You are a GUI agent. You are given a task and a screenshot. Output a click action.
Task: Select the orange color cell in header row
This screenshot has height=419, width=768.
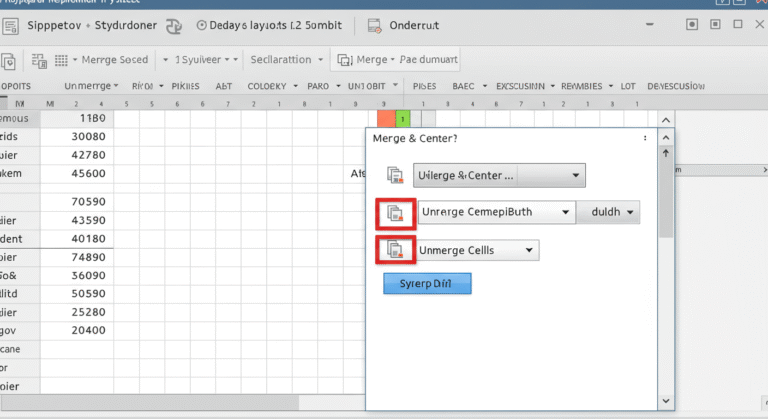(386, 118)
